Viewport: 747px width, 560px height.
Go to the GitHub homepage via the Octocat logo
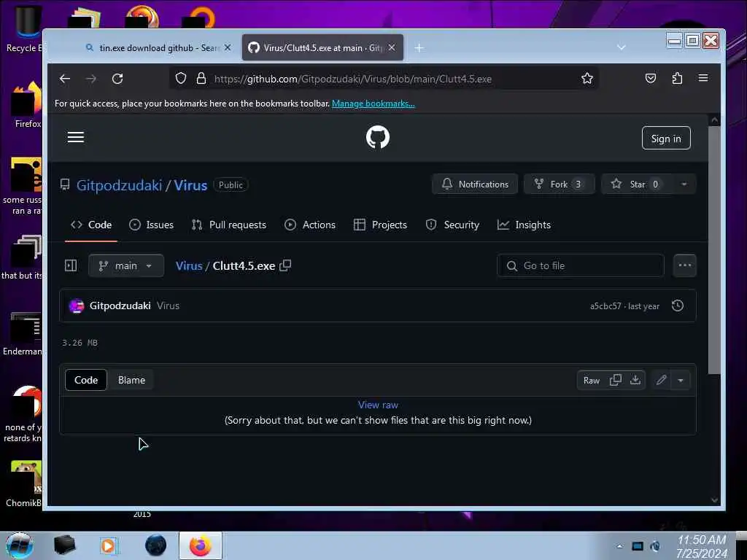pyautogui.click(x=378, y=137)
